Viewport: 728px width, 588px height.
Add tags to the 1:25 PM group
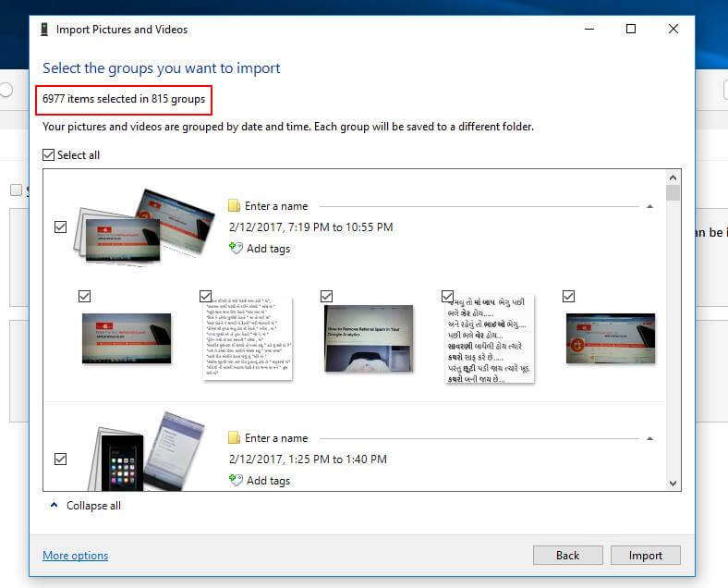coord(268,480)
